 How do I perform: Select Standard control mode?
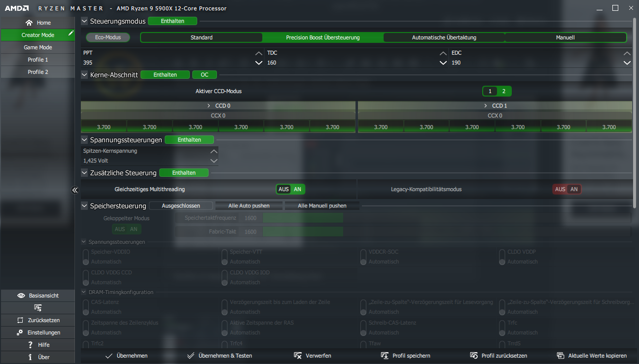coord(202,37)
